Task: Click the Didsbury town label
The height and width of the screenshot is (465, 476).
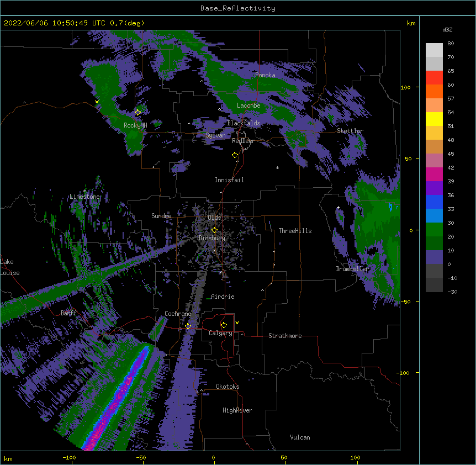Action: click(x=212, y=238)
